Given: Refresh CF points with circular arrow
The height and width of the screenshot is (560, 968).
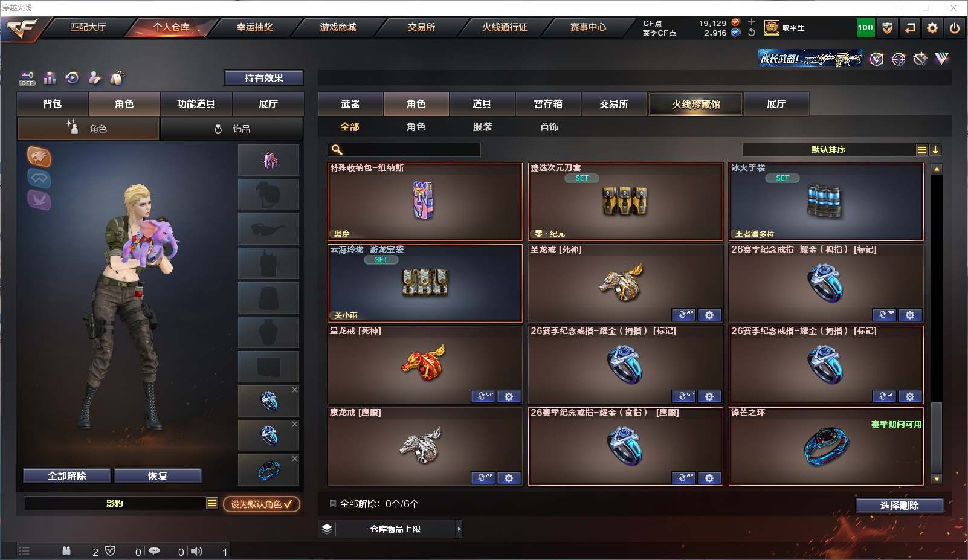Looking at the screenshot, I should click(752, 33).
